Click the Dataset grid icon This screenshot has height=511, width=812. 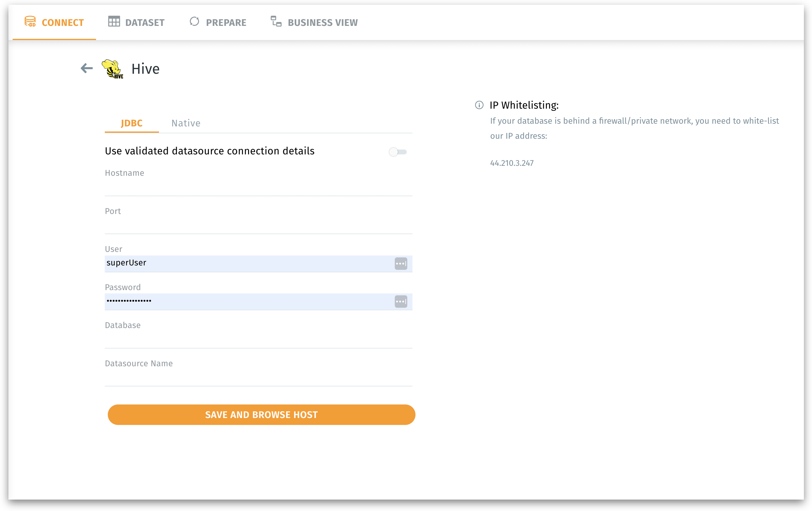[114, 22]
